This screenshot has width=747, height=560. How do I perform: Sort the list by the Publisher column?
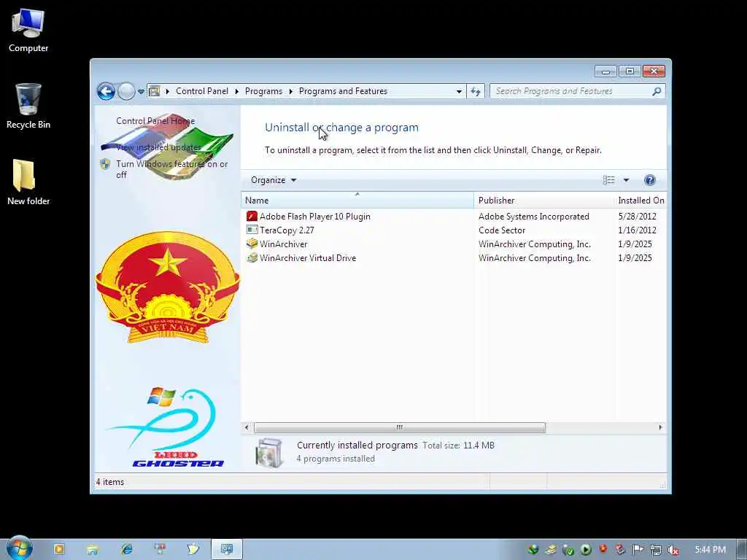[x=544, y=201]
